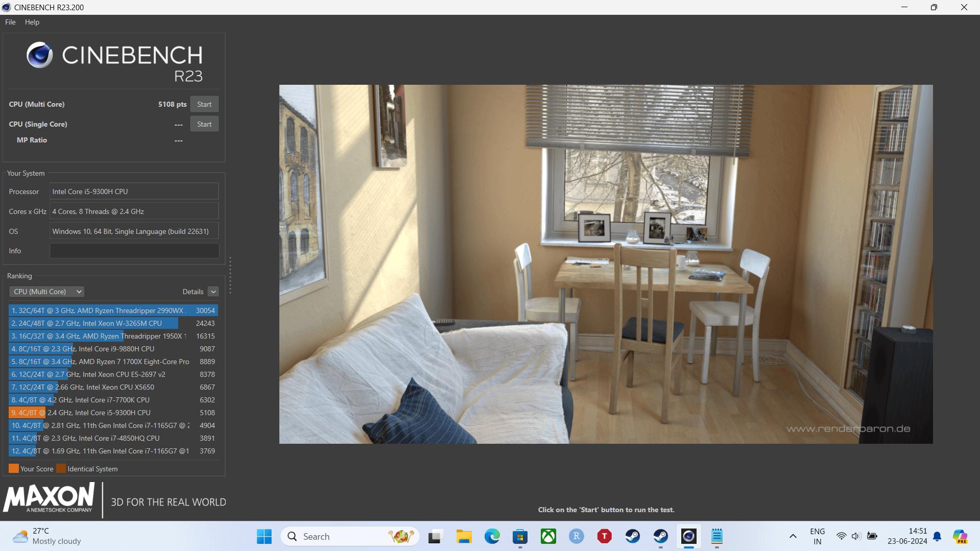Select the Threadripper 1950X ranking row
The height and width of the screenshot is (551, 980).
point(113,336)
